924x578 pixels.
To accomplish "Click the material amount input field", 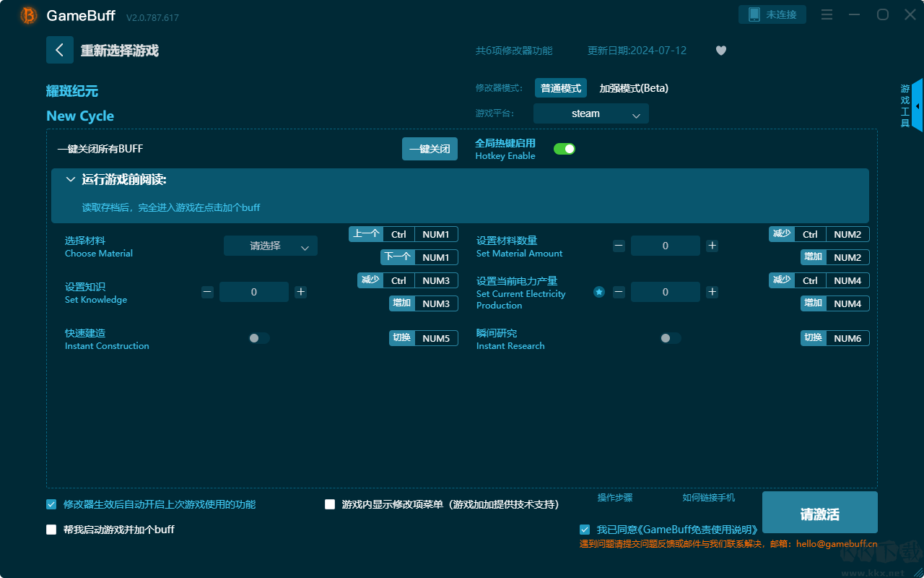I will [x=666, y=246].
